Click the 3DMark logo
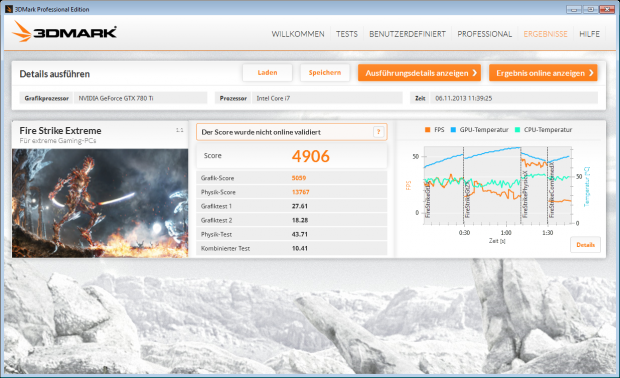This screenshot has width=620, height=378. click(x=64, y=32)
